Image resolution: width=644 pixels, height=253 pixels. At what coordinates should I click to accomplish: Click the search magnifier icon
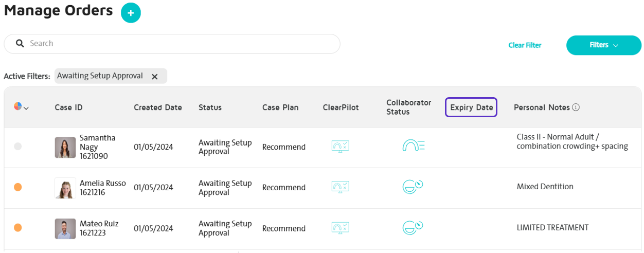pos(20,44)
